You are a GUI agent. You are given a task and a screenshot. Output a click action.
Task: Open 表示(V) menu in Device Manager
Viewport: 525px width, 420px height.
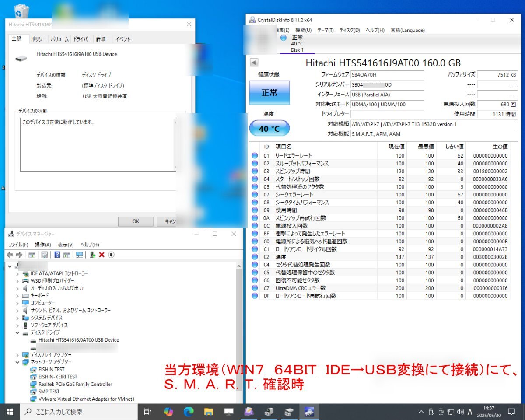[x=66, y=245]
